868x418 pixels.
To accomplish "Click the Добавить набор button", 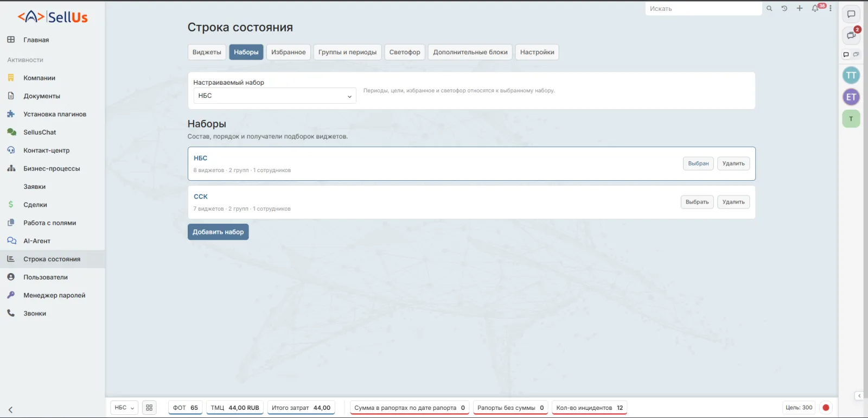I will coord(218,232).
